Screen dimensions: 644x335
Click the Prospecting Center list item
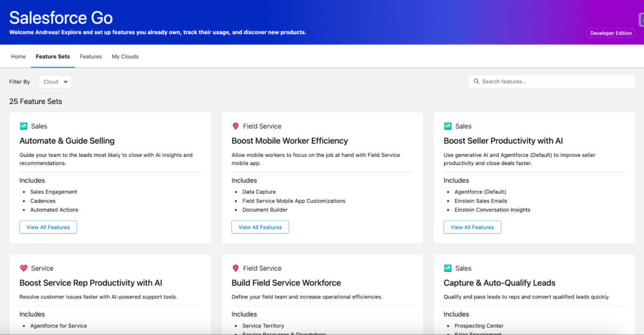click(479, 326)
